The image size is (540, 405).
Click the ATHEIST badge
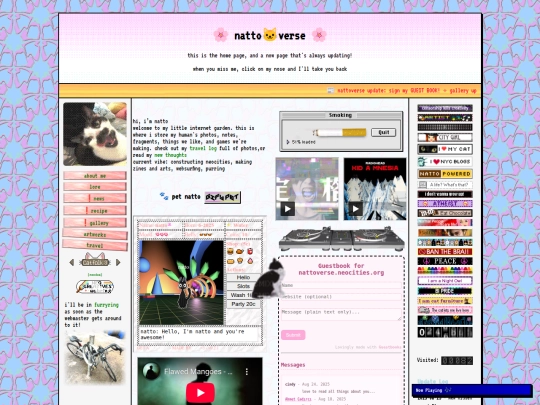coord(445,204)
